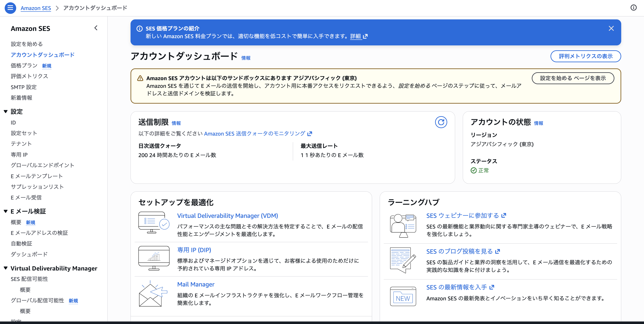644x324 pixels.
Task: Click the green 正常 status check icon
Action: (473, 170)
